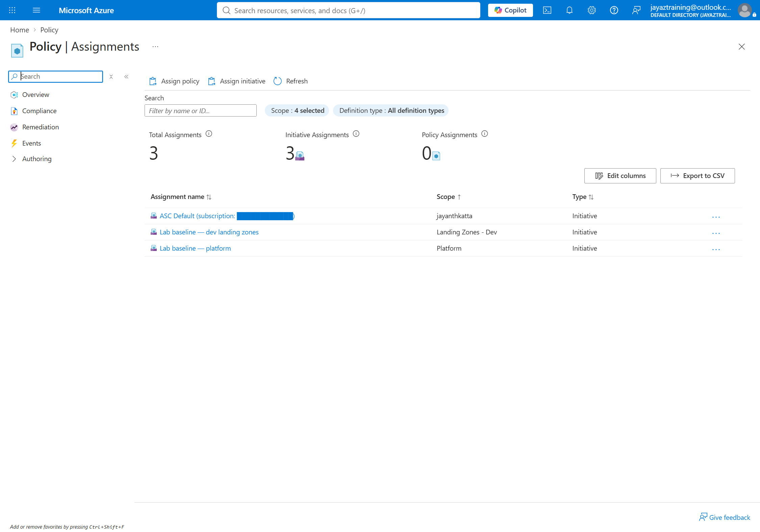Viewport: 760px width, 532px height.
Task: Open Lab baseline — dev landing zones
Action: 209,232
